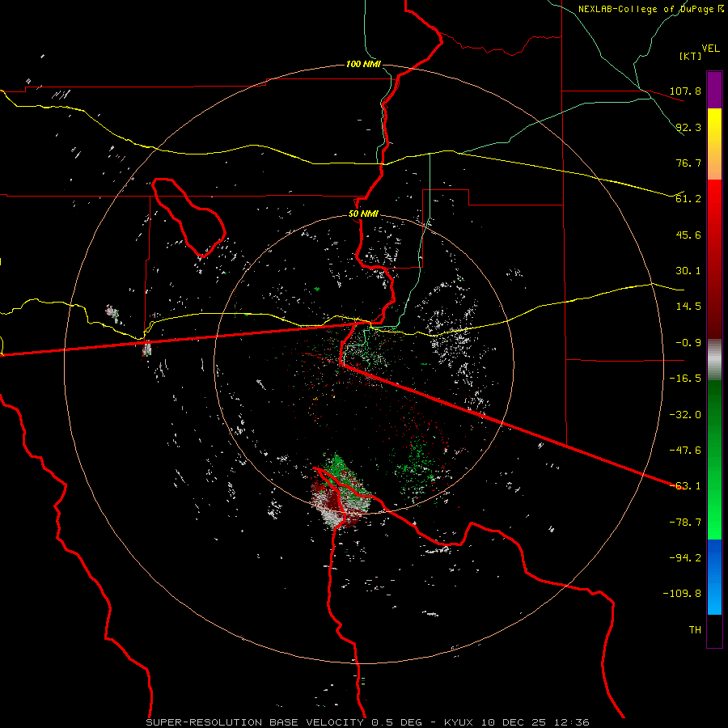Viewport: 728px width, 728px height.
Task: Click the -109.8 velocity scale value
Action: pos(682,594)
